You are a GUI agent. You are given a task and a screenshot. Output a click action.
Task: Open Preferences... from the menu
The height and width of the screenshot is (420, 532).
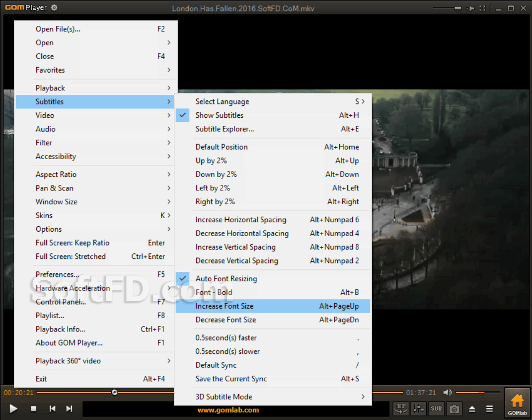(95, 274)
